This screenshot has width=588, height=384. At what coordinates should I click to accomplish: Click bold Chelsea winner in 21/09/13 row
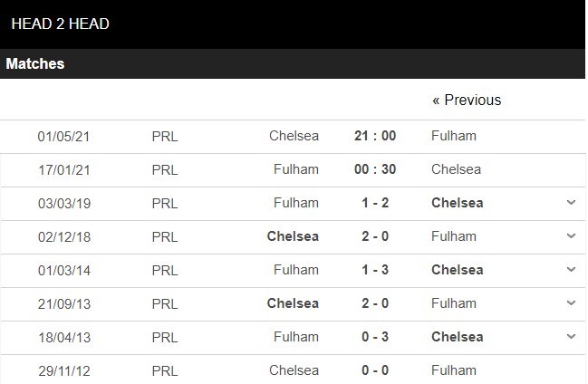(x=293, y=303)
